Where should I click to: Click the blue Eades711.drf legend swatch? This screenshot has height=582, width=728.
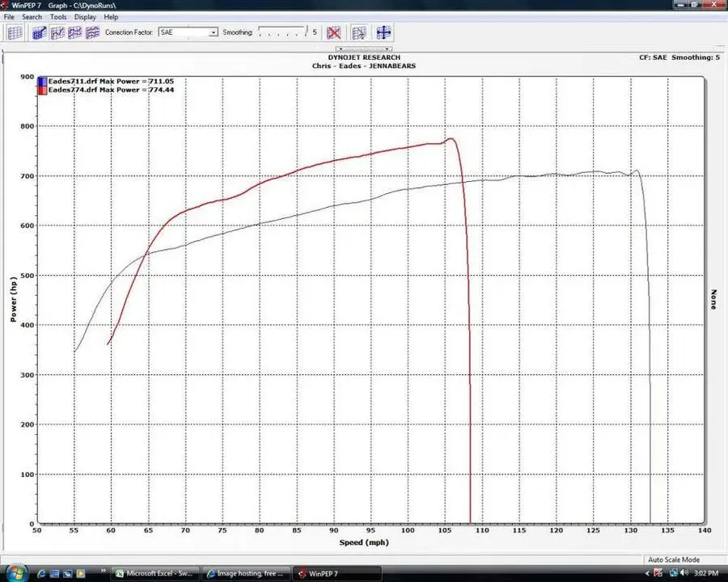click(42, 81)
